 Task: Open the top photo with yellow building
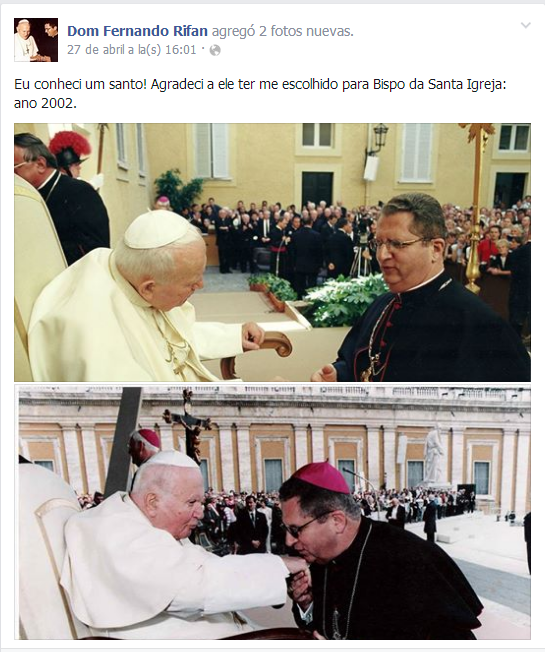coord(272,252)
